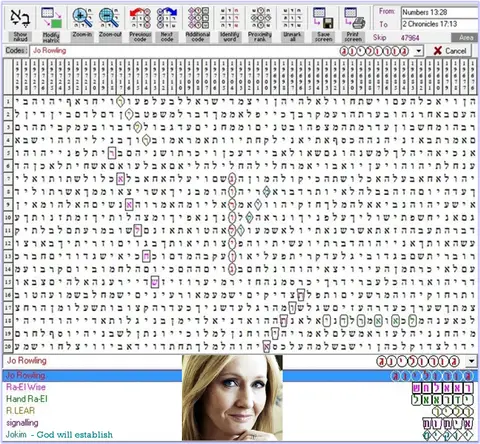The image size is (480, 444).
Task: Click matrix row number 17
Action: pos(8,308)
